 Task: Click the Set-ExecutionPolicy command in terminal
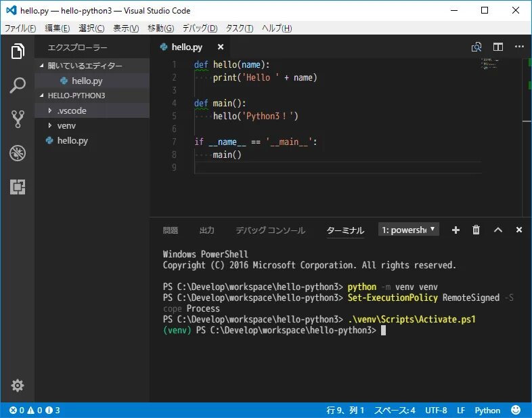pyautogui.click(x=393, y=298)
